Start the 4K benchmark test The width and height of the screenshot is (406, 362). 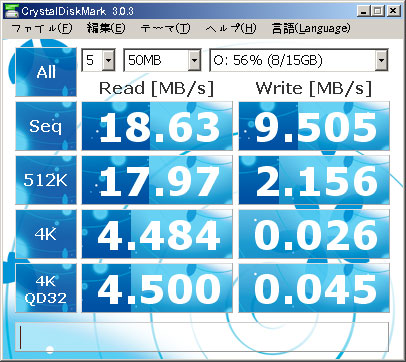tap(46, 234)
